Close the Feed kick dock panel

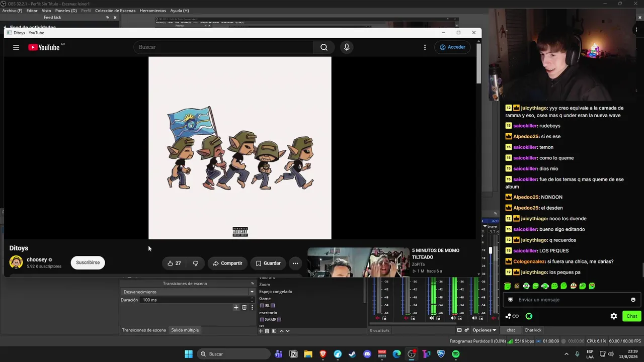click(115, 18)
